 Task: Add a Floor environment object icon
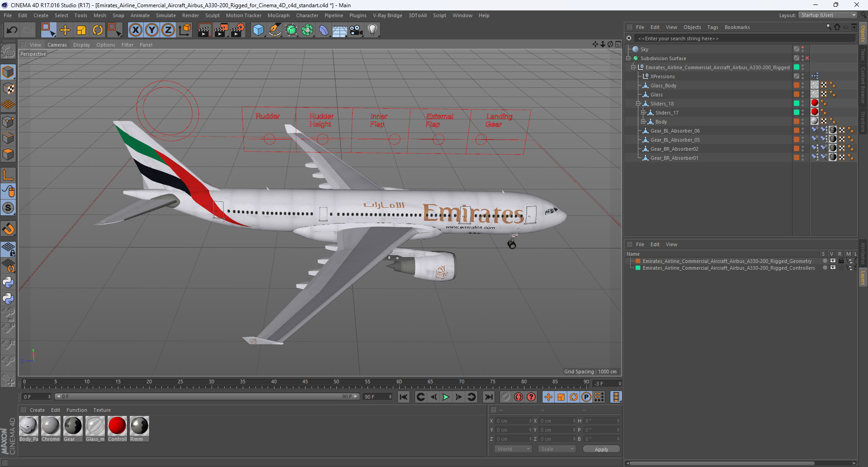click(x=340, y=30)
